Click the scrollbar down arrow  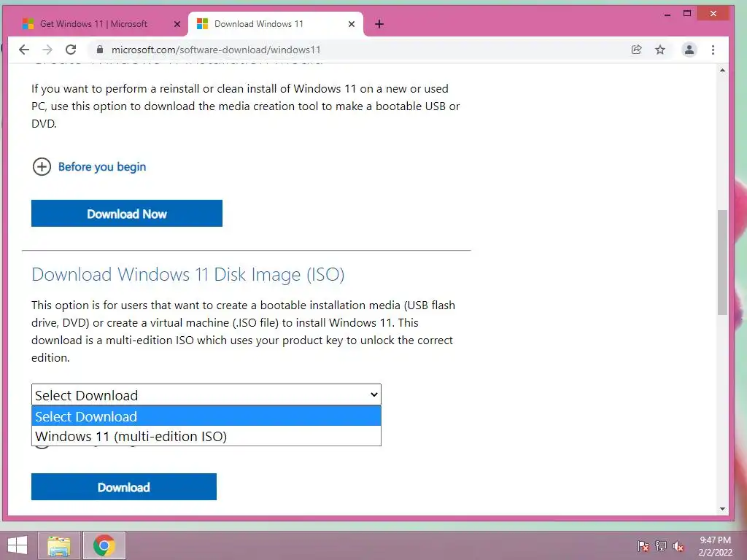click(722, 509)
